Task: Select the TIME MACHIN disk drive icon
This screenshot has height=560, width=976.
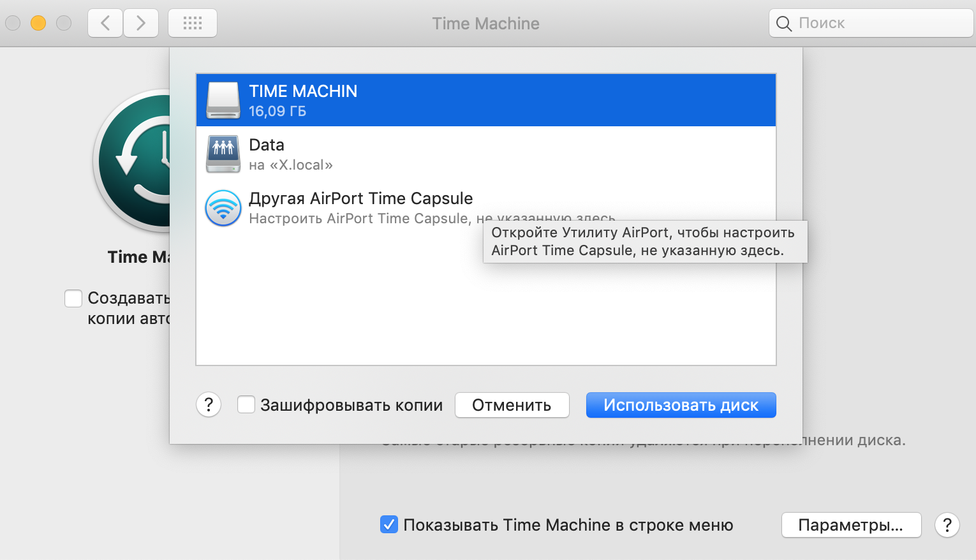Action: click(223, 100)
